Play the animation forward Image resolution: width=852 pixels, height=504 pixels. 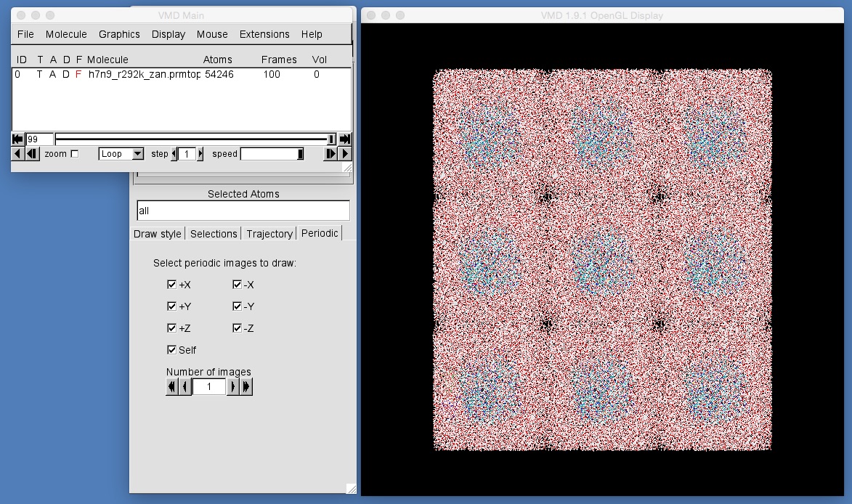[x=345, y=154]
